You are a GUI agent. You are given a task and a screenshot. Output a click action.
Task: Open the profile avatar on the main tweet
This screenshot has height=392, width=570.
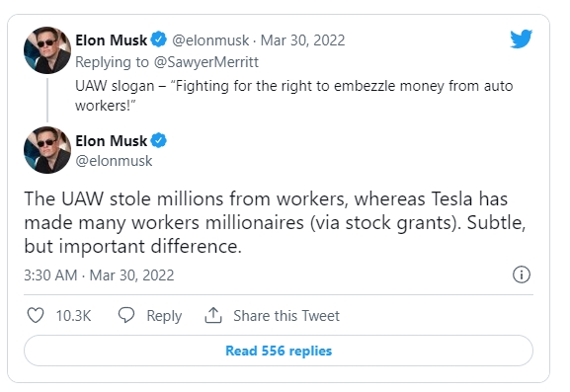click(47, 150)
